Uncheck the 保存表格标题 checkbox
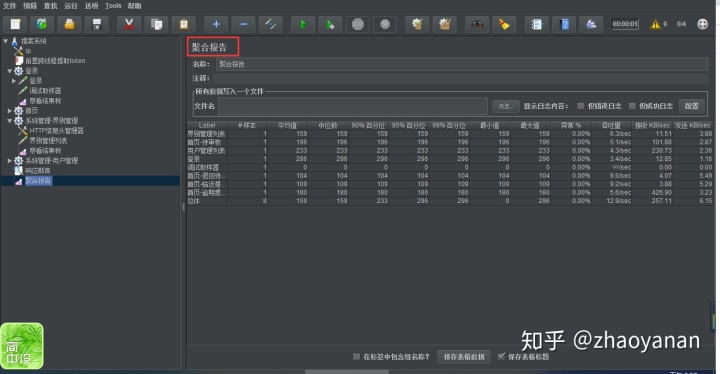 (501, 356)
